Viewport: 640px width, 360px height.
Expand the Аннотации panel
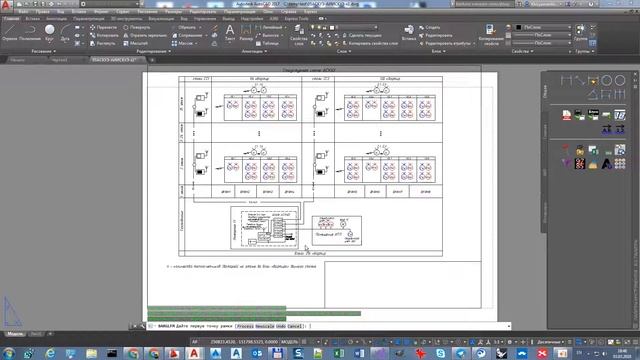click(x=254, y=51)
